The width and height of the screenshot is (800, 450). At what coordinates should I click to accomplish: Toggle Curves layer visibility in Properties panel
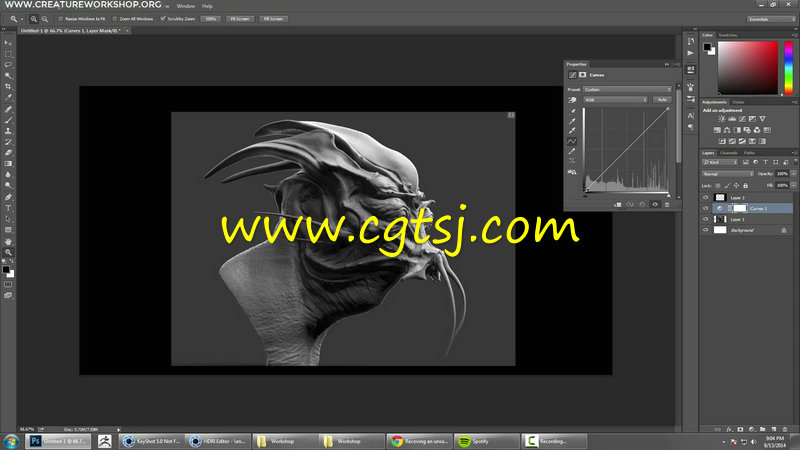pos(655,205)
